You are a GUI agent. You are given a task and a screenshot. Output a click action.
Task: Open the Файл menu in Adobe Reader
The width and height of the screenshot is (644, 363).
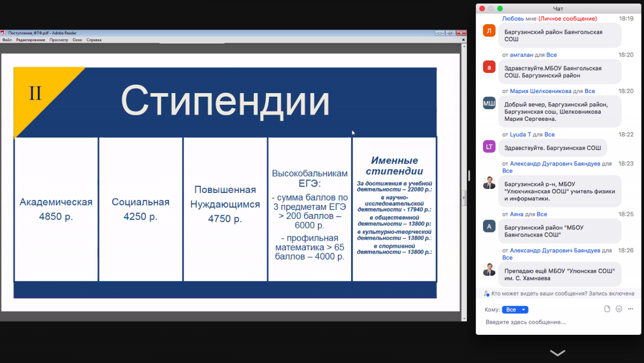click(7, 40)
